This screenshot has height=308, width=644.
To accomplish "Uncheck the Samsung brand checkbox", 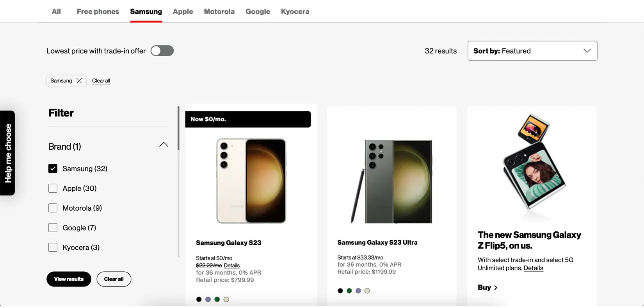I will 53,168.
